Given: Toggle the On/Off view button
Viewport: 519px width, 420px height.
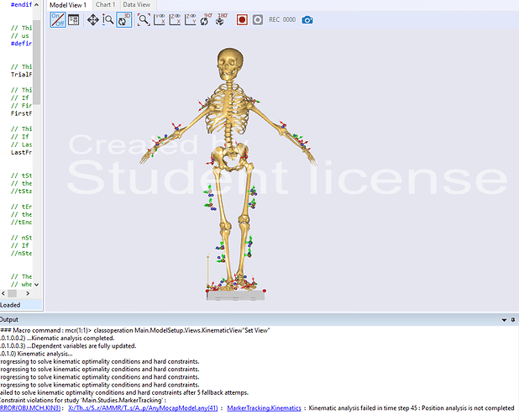Looking at the screenshot, I should point(58,20).
